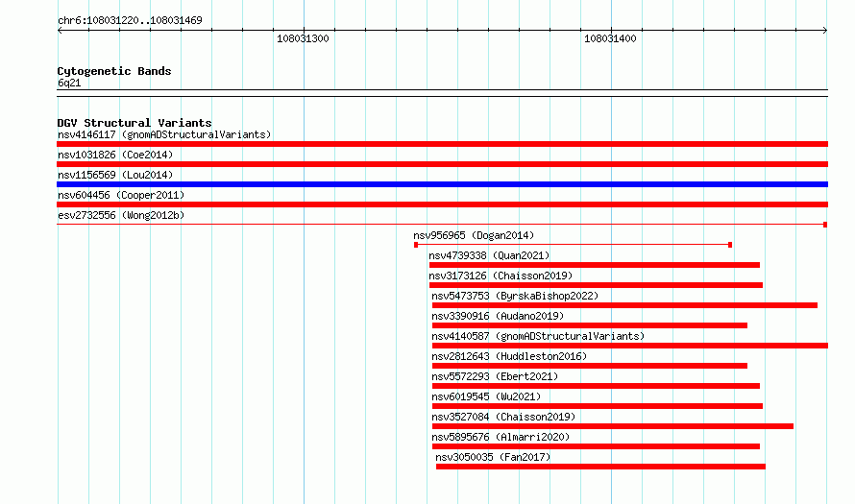Click the red bar under nsv4146117

click(442, 144)
